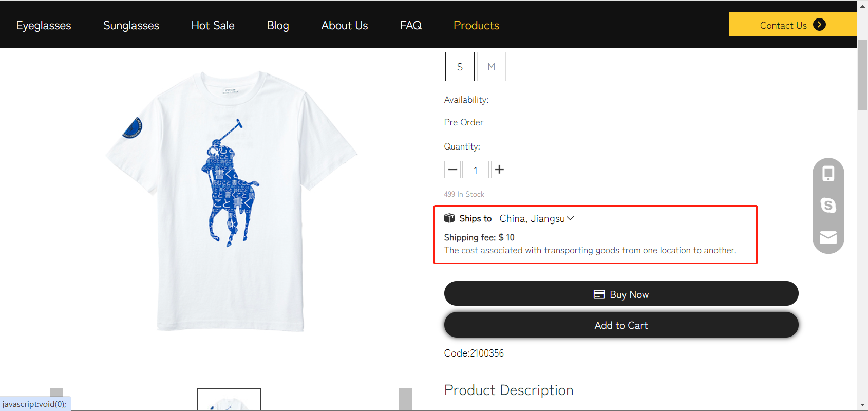This screenshot has height=411, width=868.
Task: Click the main t-shirt product image
Action: [x=230, y=200]
